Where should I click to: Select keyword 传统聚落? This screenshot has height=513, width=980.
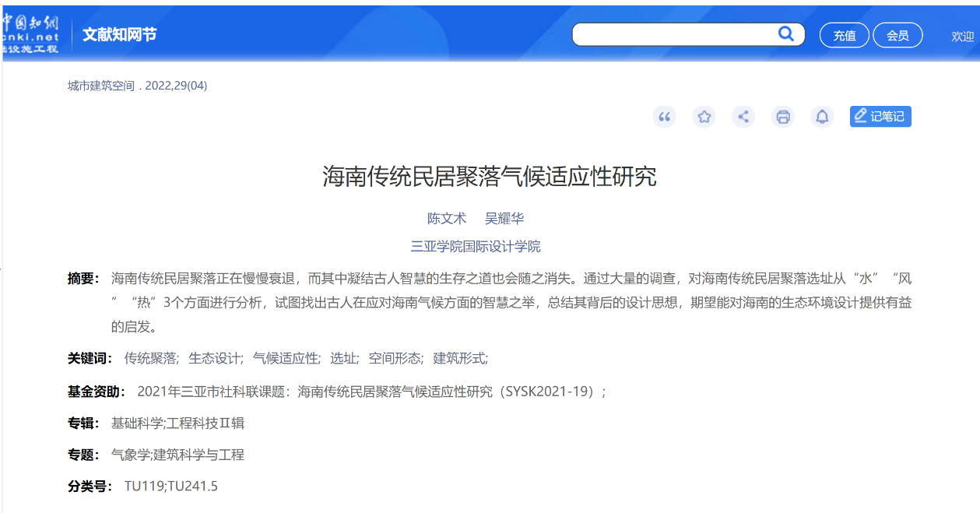pos(151,358)
